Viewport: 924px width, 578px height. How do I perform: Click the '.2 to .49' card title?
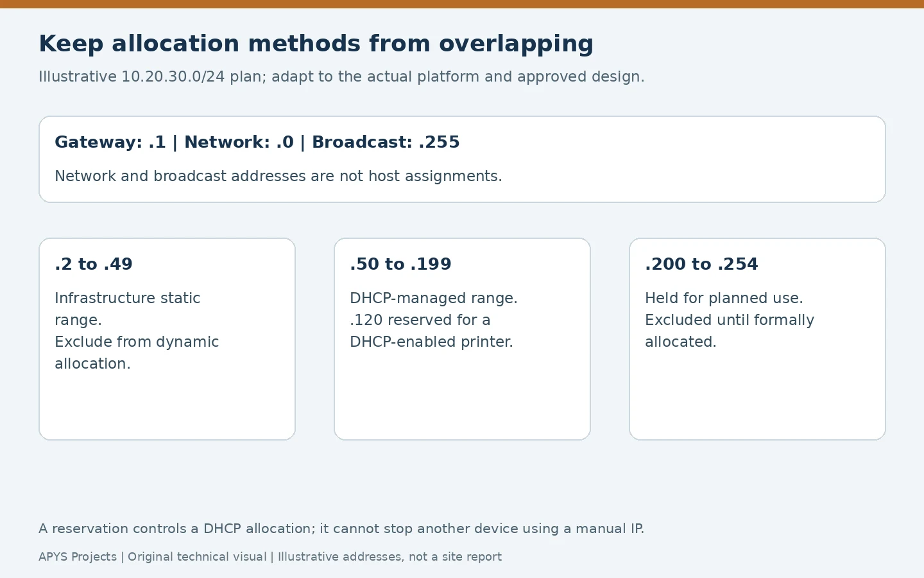tap(94, 265)
